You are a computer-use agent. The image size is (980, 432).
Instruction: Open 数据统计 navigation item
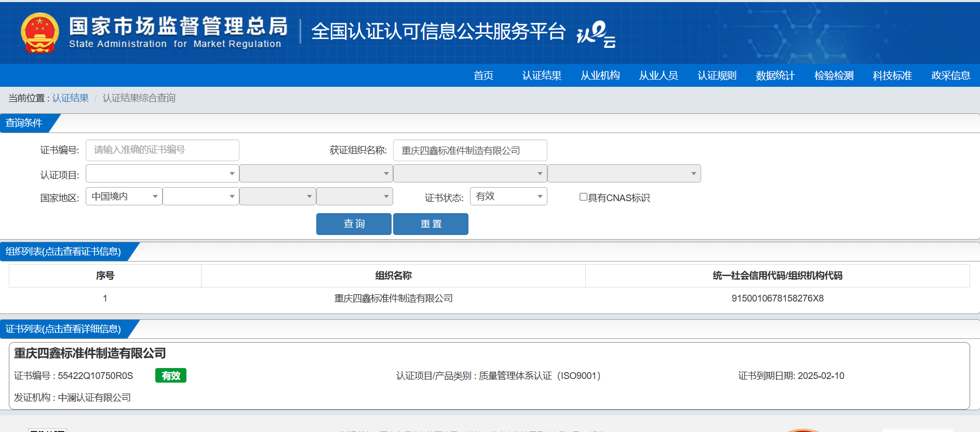775,75
